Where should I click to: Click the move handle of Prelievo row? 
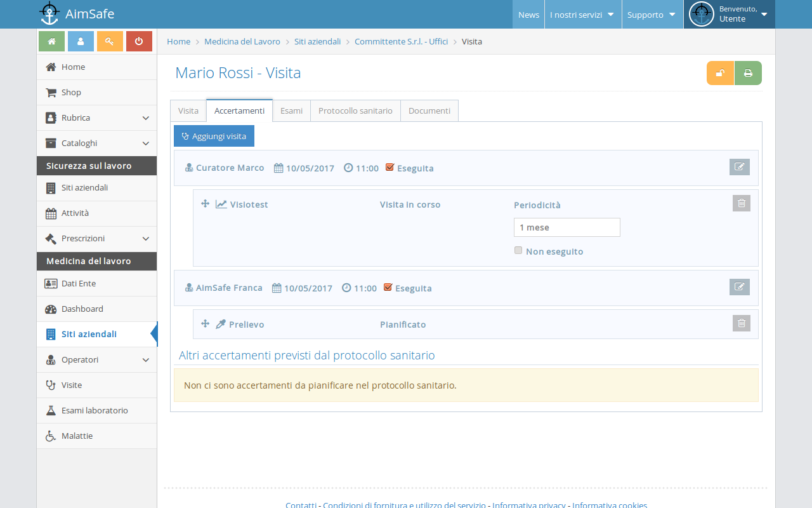point(205,324)
